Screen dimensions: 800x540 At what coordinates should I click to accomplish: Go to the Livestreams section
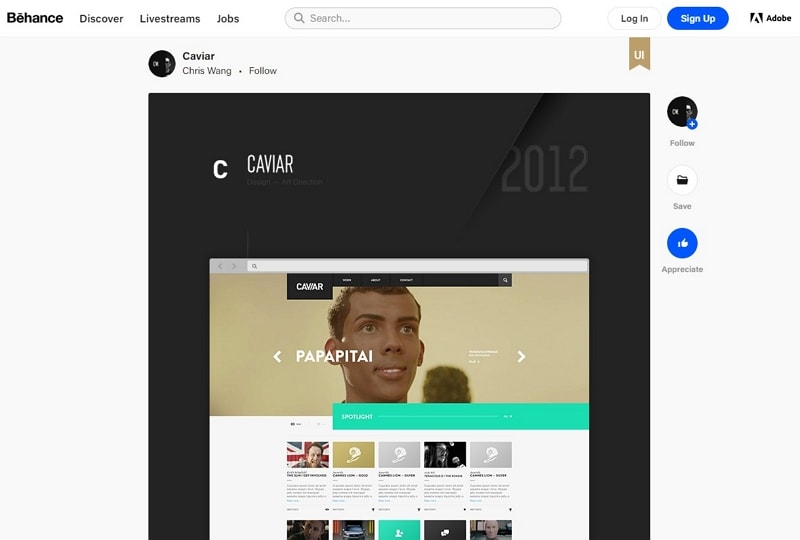[170, 19]
